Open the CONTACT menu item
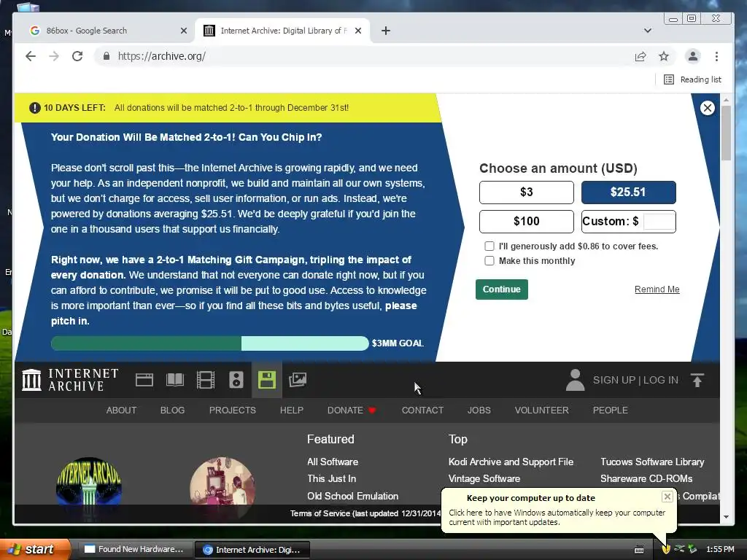The width and height of the screenshot is (747, 560). click(422, 411)
